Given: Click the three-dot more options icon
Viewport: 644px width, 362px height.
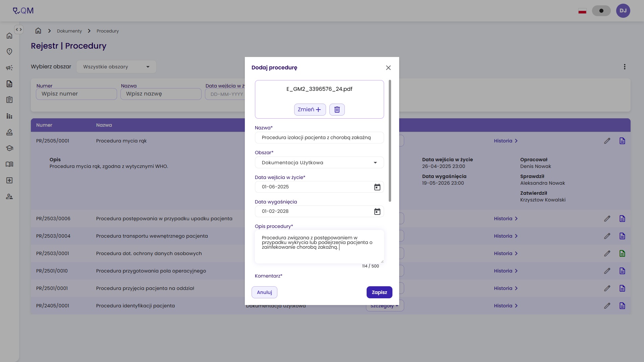Looking at the screenshot, I should point(625,67).
